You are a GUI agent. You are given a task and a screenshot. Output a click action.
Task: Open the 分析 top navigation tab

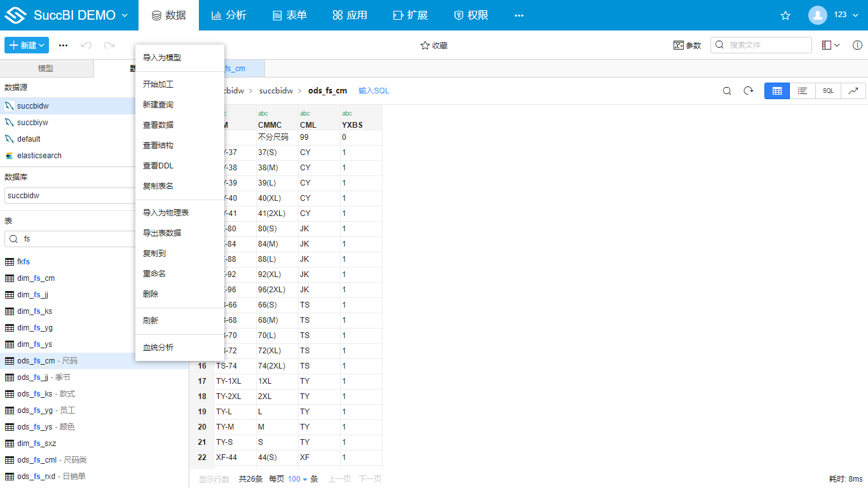[229, 15]
